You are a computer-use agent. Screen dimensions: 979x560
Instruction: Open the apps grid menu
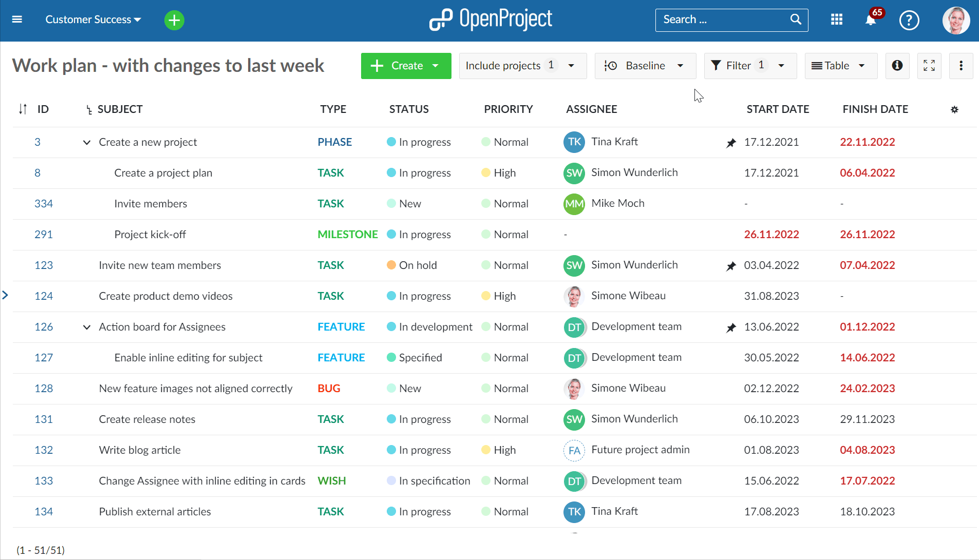click(836, 20)
